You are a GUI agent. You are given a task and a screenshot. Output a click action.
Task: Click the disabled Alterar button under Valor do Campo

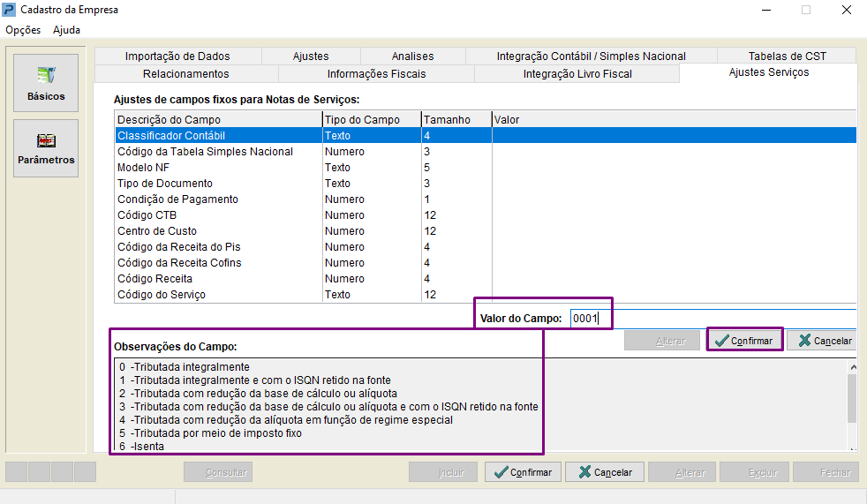coord(662,341)
